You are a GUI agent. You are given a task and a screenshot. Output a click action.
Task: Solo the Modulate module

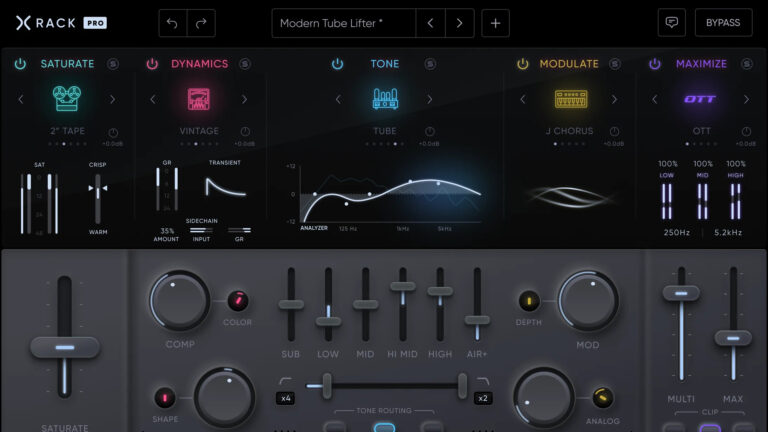[x=615, y=64]
